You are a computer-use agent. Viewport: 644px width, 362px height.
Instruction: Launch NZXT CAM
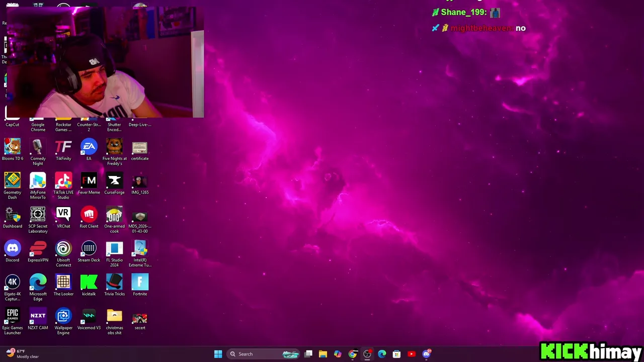tap(38, 319)
